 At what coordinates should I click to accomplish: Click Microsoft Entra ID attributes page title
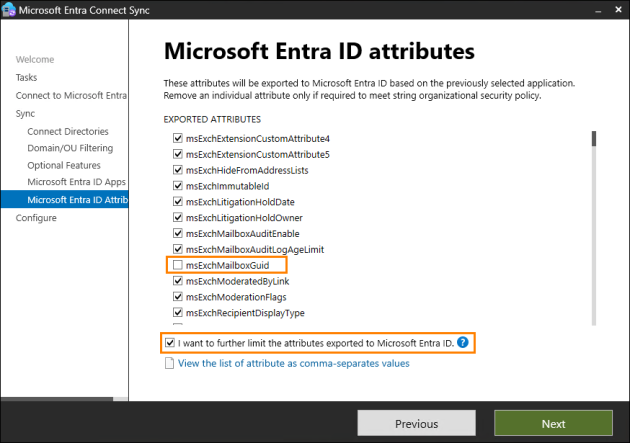[x=319, y=51]
